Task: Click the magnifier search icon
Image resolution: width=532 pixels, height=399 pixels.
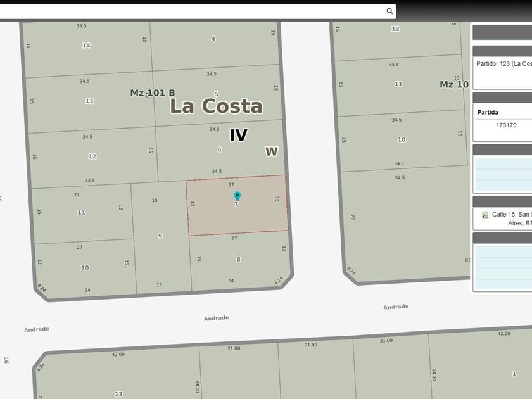Action: [x=389, y=11]
